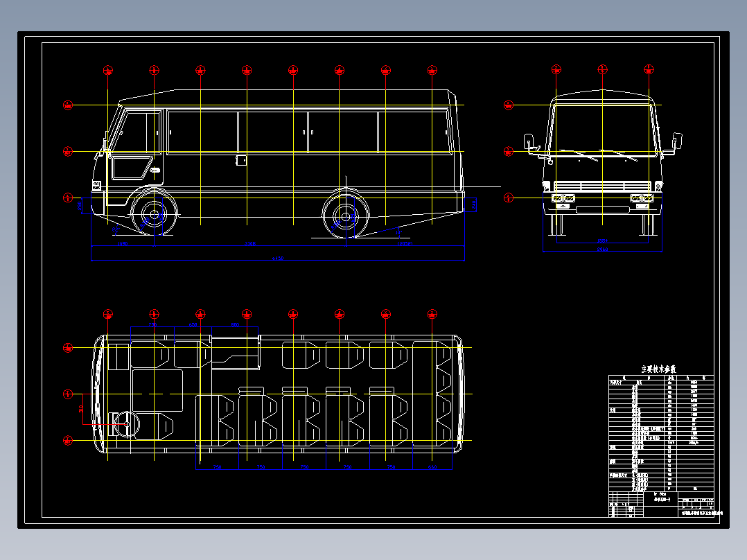747x560 pixels.
Task: Click the small fuel hatch on bus side
Action: pos(242,160)
